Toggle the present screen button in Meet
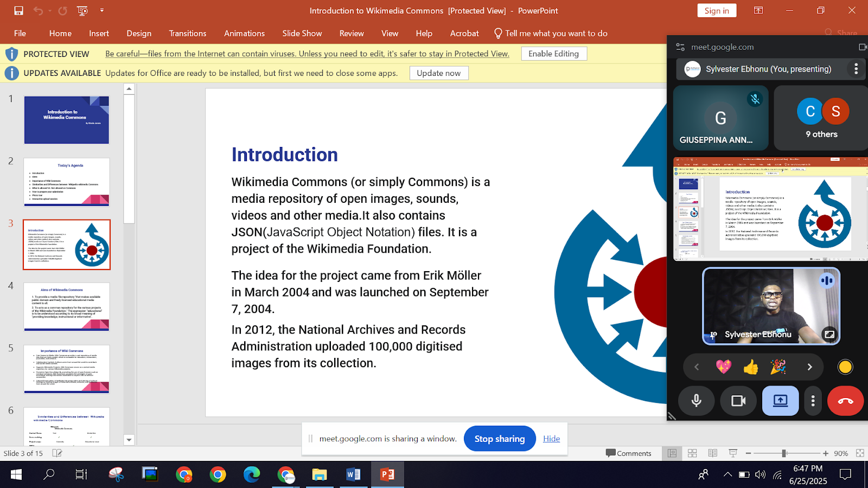 tap(780, 401)
